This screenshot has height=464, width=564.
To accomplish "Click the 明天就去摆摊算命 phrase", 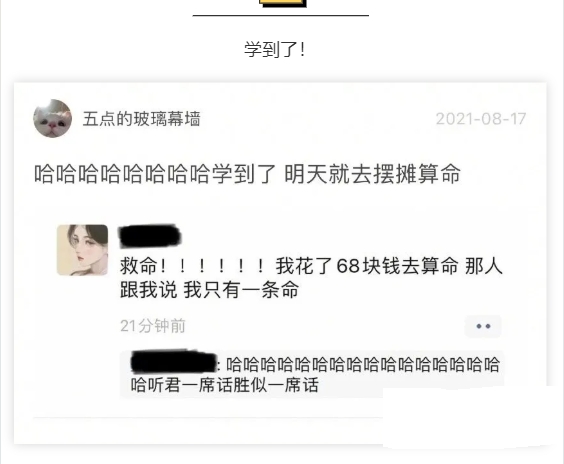I will [373, 174].
